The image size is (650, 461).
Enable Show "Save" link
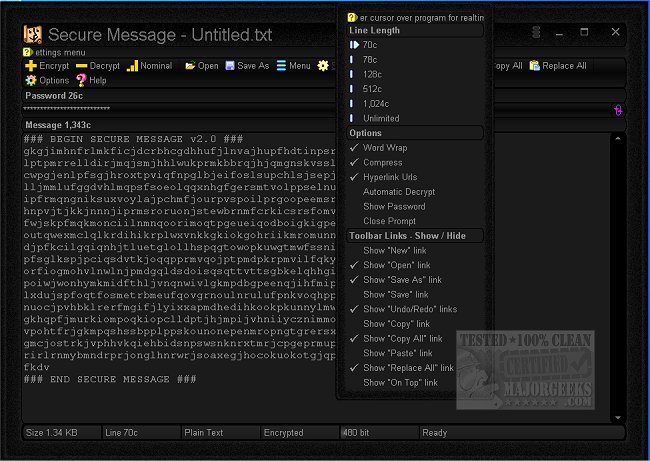(415, 294)
